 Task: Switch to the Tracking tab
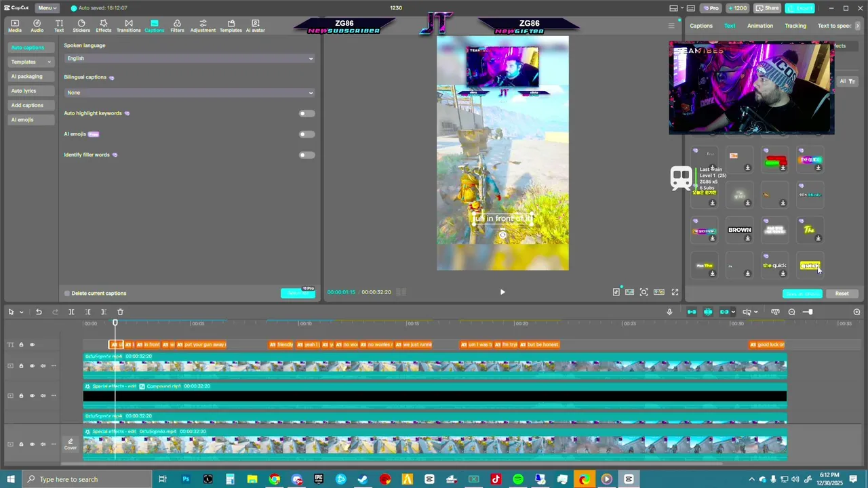795,26
